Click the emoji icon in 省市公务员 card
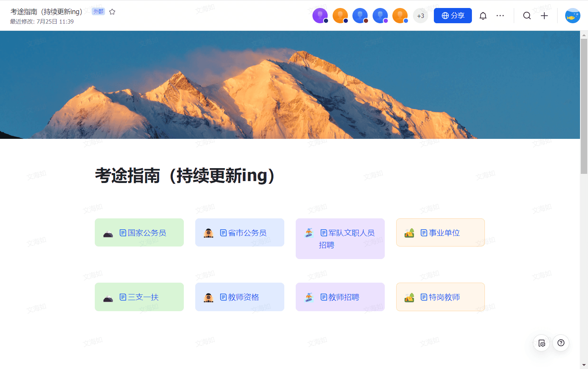588x369 pixels. (x=209, y=233)
